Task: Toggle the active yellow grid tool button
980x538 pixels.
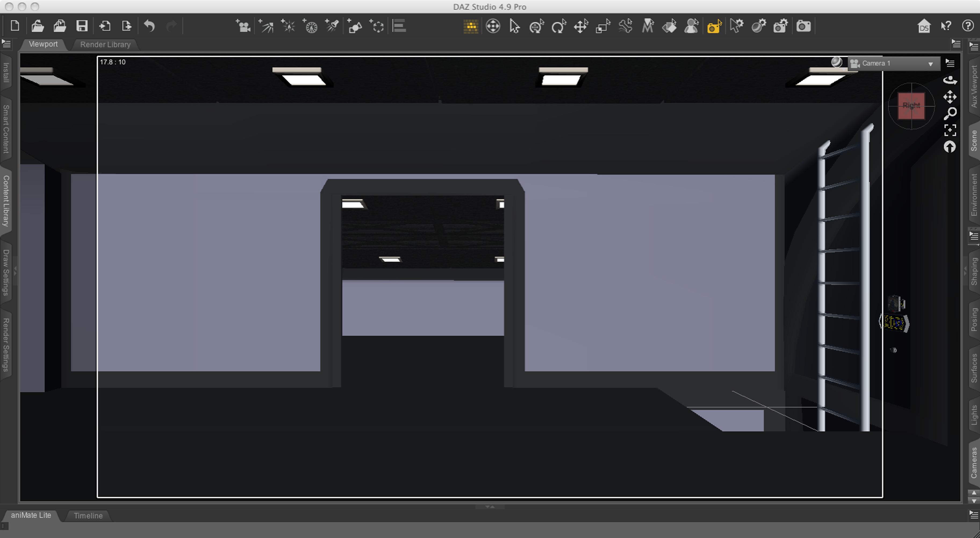Action: coord(471,26)
